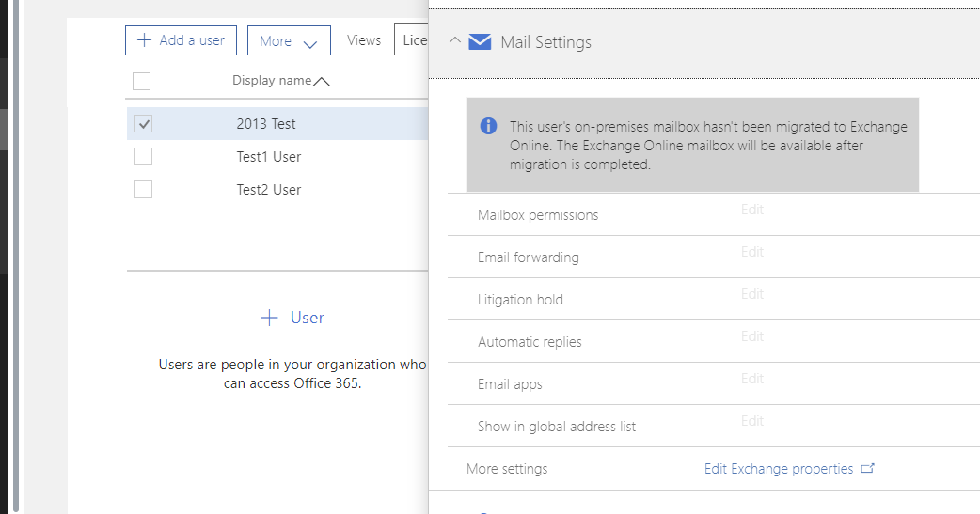Check the Test2 User checkbox
Viewport: 980px width, 514px height.
coord(143,189)
